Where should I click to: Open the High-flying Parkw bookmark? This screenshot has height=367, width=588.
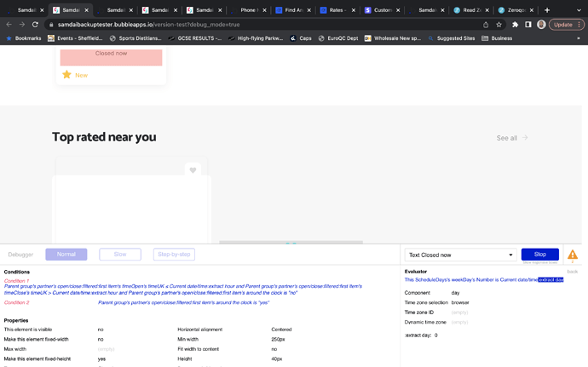pos(256,38)
